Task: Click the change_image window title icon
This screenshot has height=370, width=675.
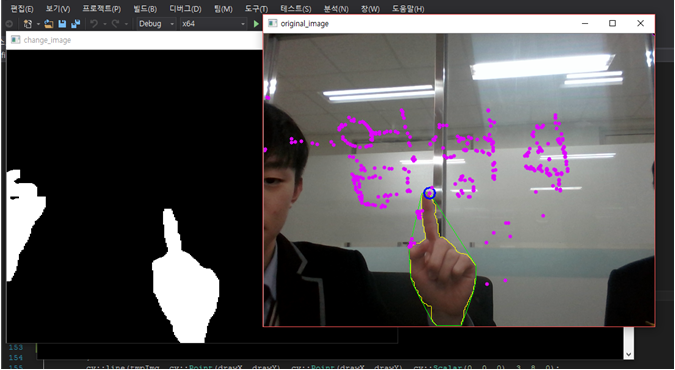Action: pyautogui.click(x=16, y=40)
